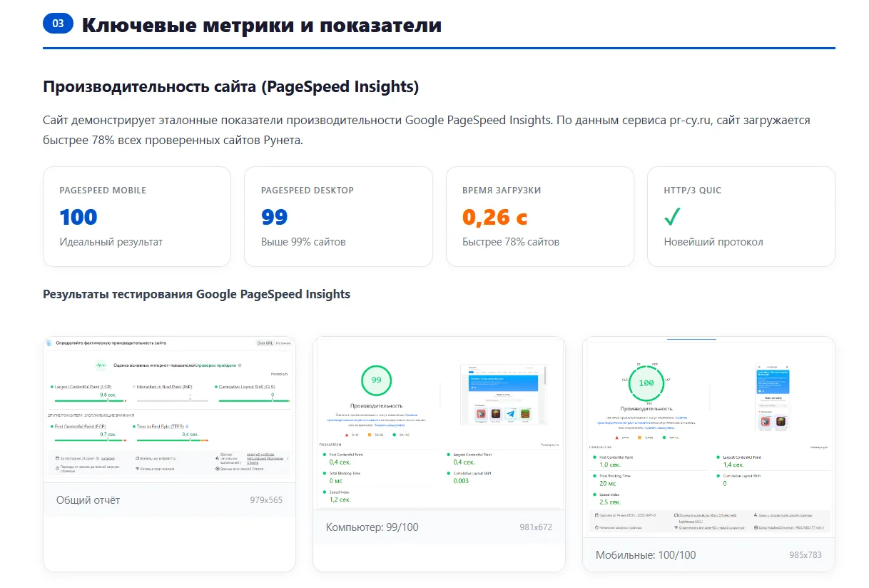Click the "Быстрее 78% сайтов" caption
This screenshot has height=588, width=869.
click(x=511, y=242)
